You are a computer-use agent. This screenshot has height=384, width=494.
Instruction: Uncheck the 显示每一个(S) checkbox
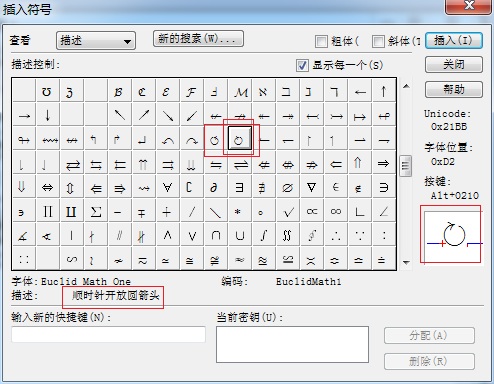[x=302, y=65]
